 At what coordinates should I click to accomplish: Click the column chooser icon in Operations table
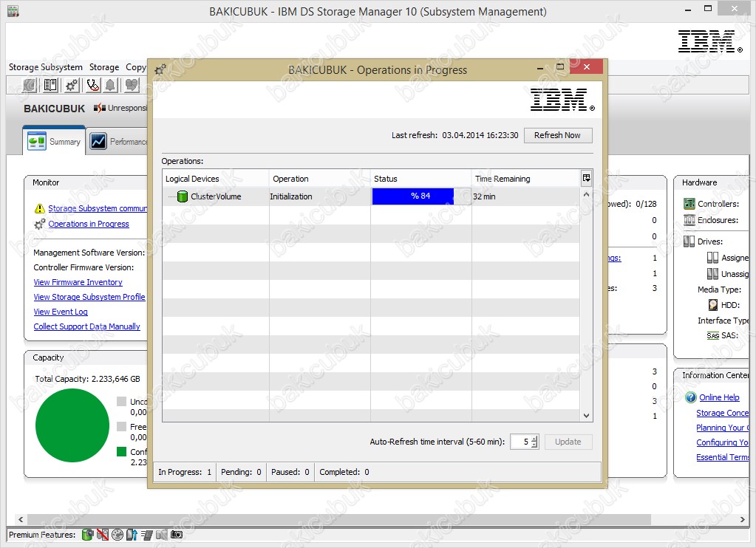click(x=586, y=178)
